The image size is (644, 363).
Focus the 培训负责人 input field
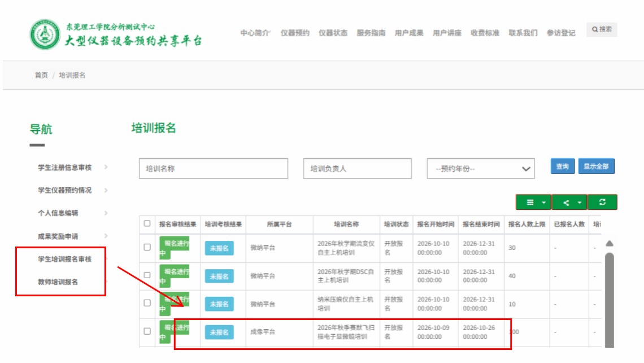(358, 168)
